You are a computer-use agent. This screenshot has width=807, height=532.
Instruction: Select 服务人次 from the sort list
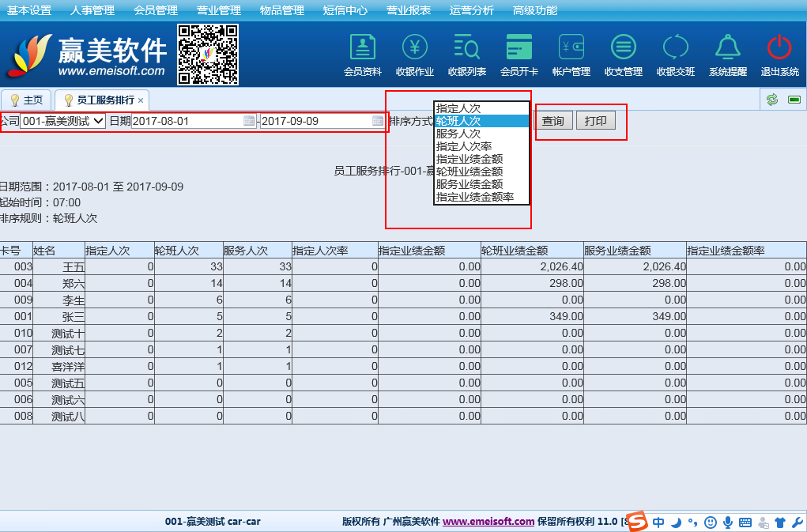[x=458, y=134]
